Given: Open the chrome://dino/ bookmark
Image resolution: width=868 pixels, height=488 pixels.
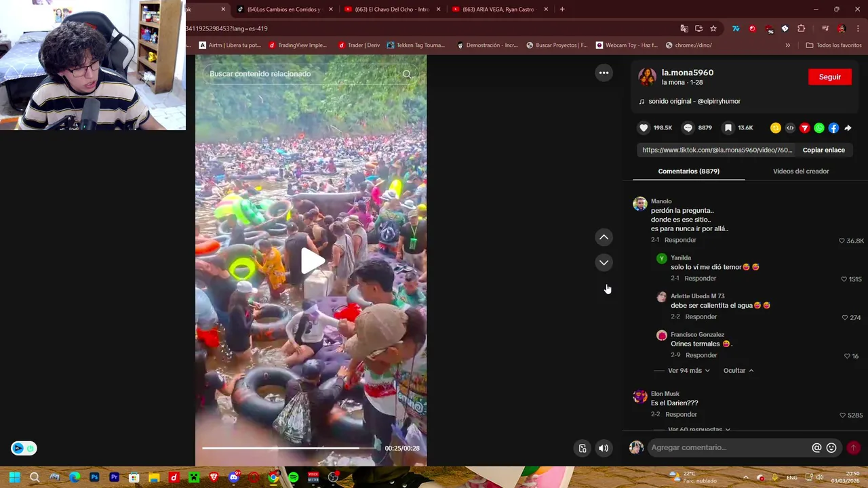Looking at the screenshot, I should click(x=689, y=45).
